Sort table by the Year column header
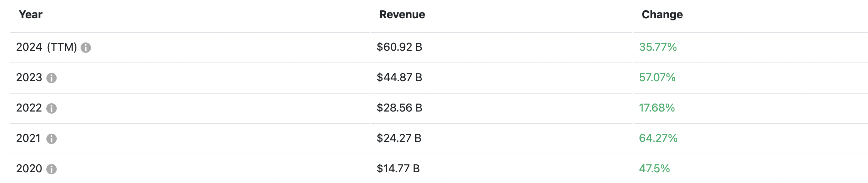This screenshot has height=183, width=868. coord(31,15)
